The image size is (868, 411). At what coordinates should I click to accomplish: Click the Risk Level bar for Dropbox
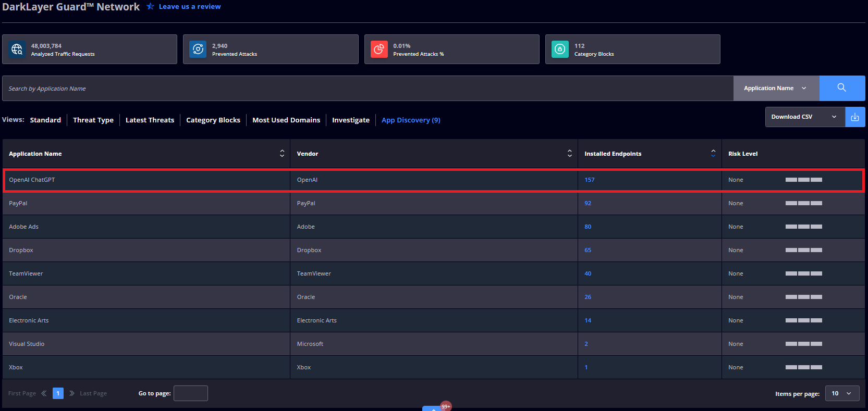(804, 250)
